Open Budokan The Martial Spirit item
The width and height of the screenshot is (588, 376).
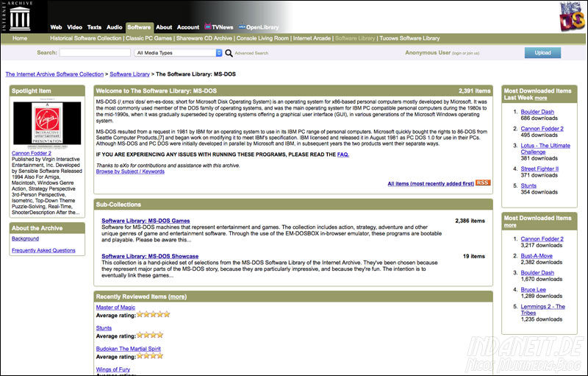128,349
